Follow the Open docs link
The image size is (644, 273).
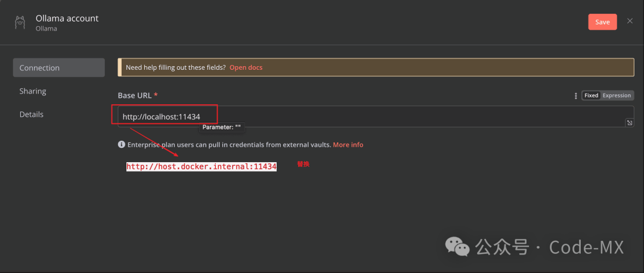[246, 67]
